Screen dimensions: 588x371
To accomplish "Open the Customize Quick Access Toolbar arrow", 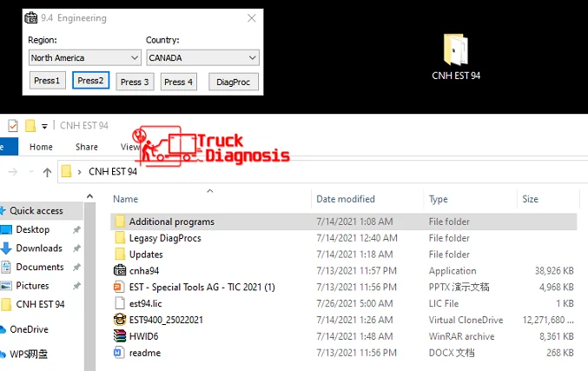I will click(x=44, y=126).
